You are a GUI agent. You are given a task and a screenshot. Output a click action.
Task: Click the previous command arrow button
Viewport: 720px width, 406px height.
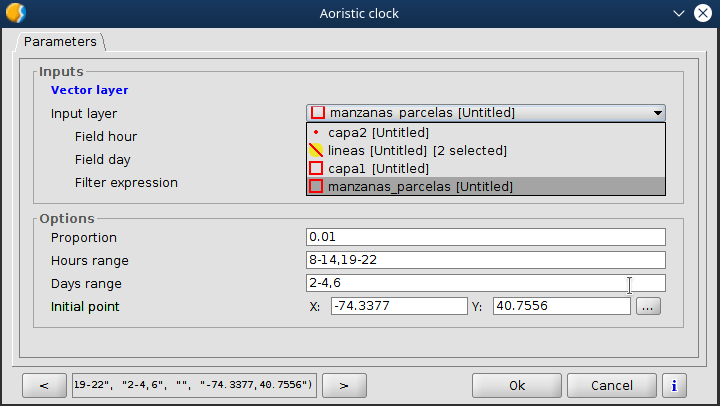45,385
